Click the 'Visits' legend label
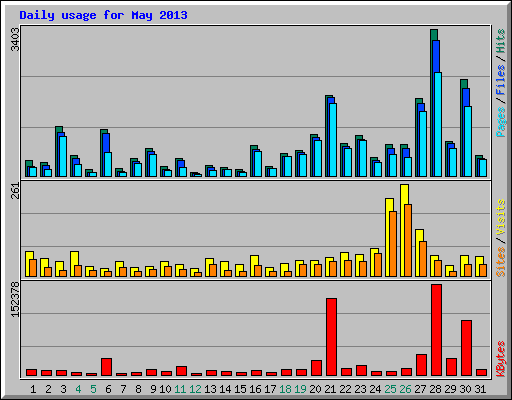Screen dimensions: 512x400 [x=500, y=218]
